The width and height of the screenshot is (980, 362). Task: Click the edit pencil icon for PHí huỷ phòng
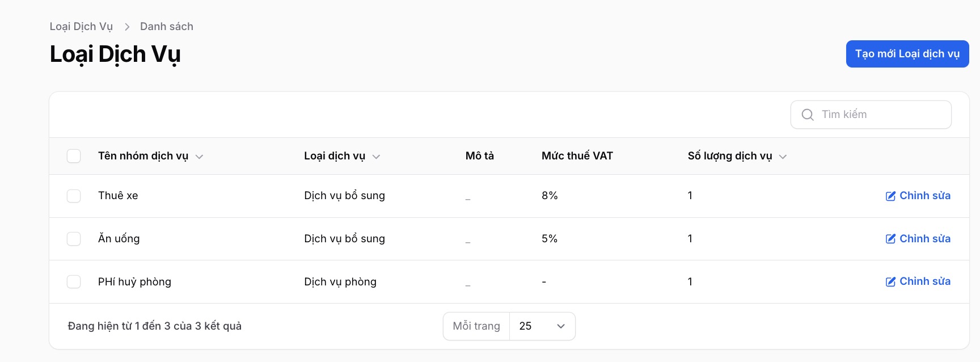pos(890,282)
